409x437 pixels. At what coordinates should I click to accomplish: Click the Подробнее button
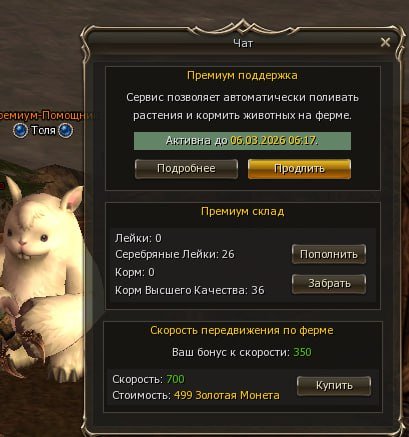coord(186,169)
